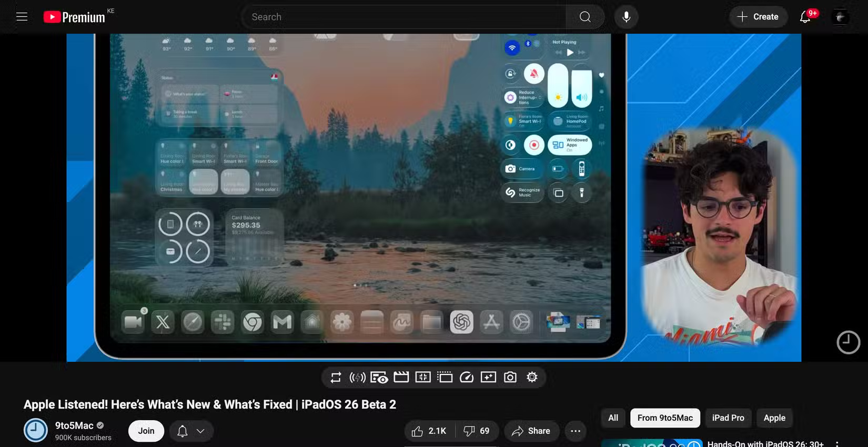The image size is (868, 447).
Task: Open the notifications bell
Action: click(x=805, y=17)
